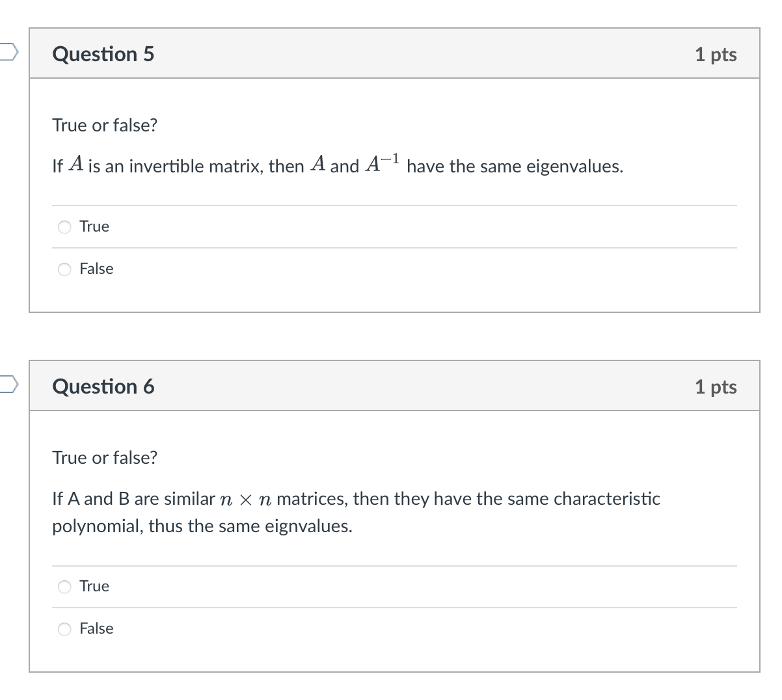The height and width of the screenshot is (700, 782).
Task: Click the True or false prompt in Question 6
Action: pos(103,457)
